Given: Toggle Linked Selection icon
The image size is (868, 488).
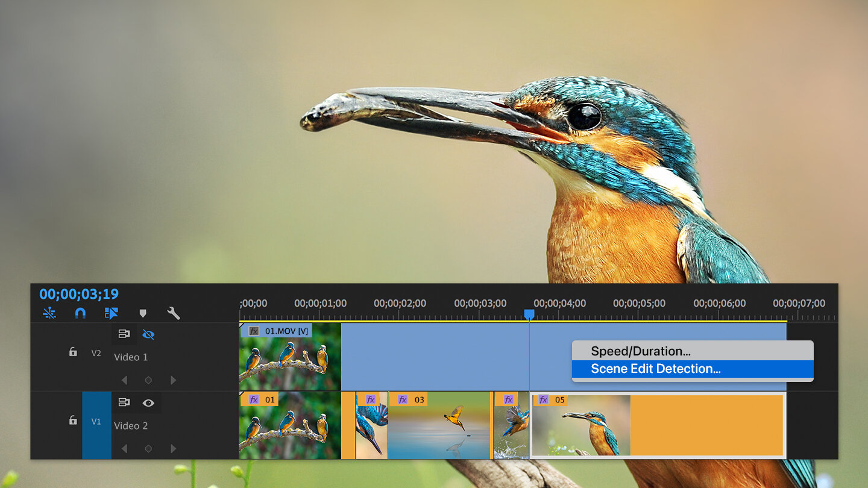Looking at the screenshot, I should coord(111,313).
